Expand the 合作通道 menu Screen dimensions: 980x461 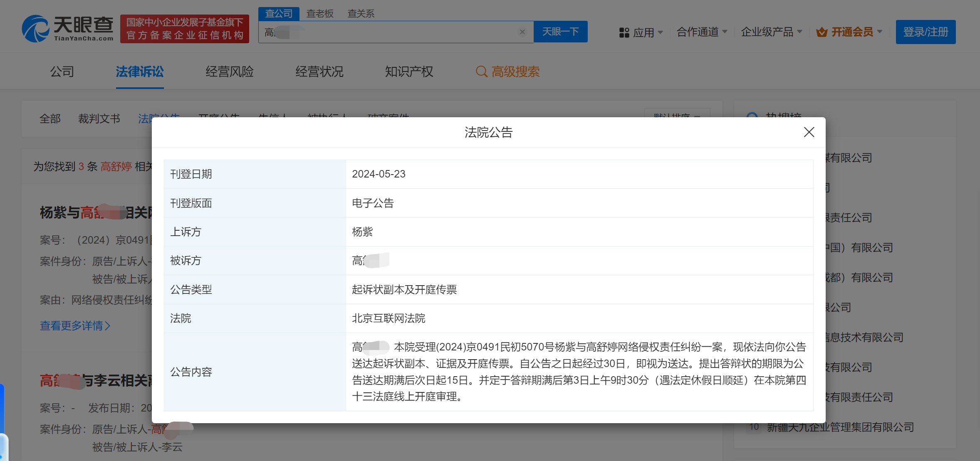702,32
